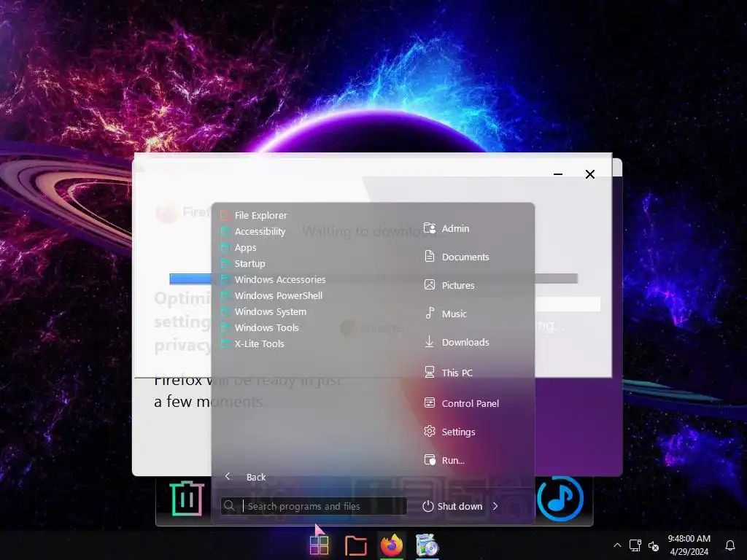Click the Pictures image icon
Viewport: 747px width, 560px height.
(430, 285)
